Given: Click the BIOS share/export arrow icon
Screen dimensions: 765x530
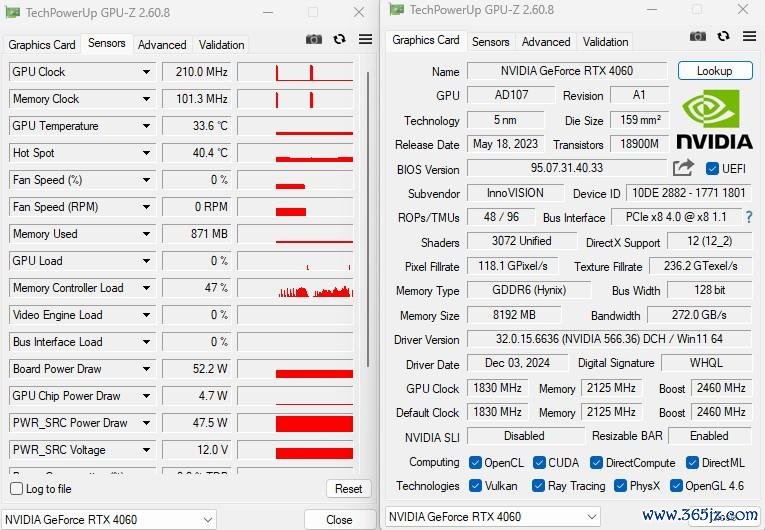Looking at the screenshot, I should point(683,168).
